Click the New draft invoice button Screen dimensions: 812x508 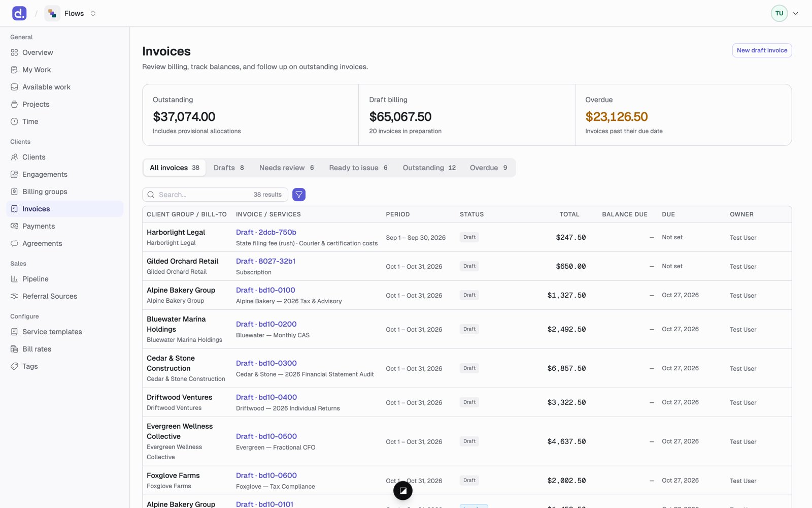[x=762, y=50]
